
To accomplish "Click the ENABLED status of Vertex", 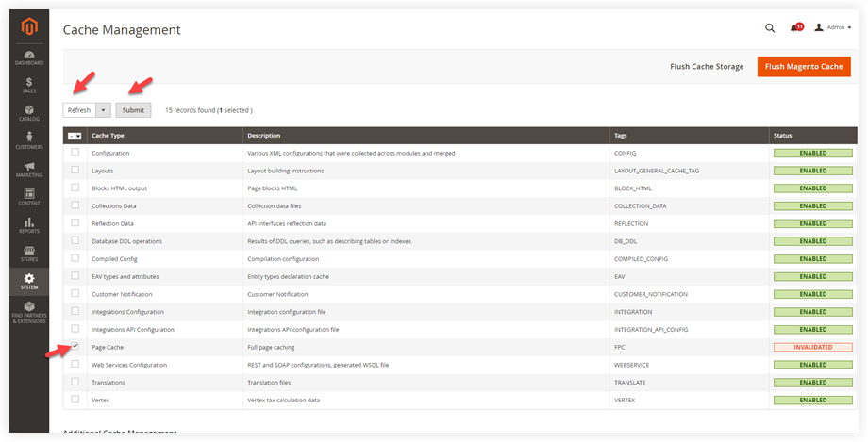I will pyautogui.click(x=812, y=400).
